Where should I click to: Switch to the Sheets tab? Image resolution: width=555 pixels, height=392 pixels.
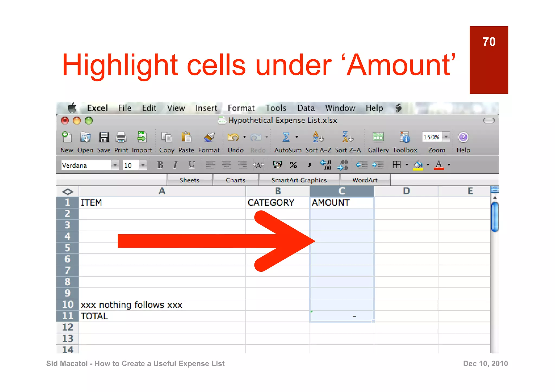[189, 180]
